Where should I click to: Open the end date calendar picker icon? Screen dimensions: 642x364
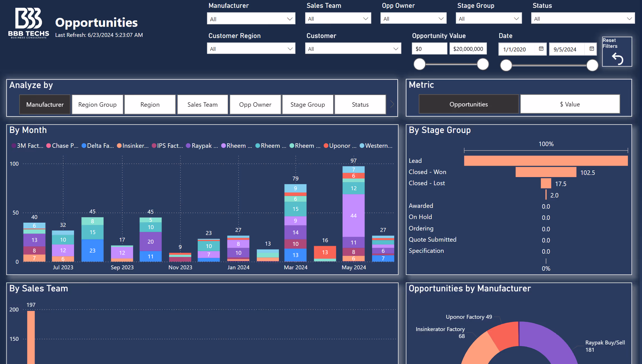pyautogui.click(x=592, y=49)
